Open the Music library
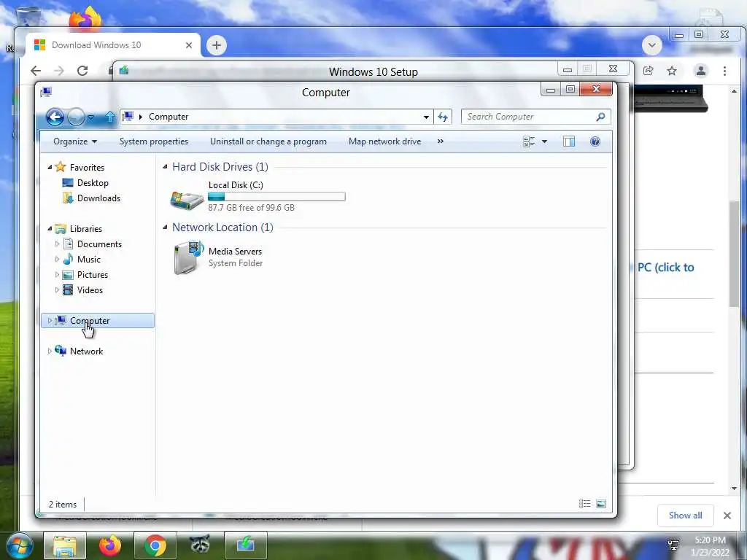Screen dimensions: 747x560 coord(88,260)
